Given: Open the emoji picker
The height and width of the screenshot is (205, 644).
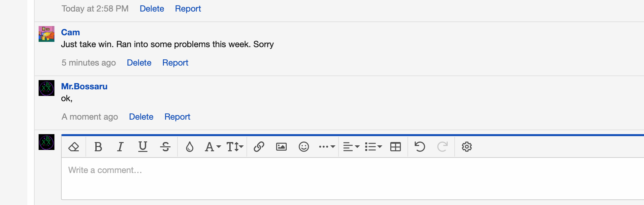Looking at the screenshot, I should (304, 147).
